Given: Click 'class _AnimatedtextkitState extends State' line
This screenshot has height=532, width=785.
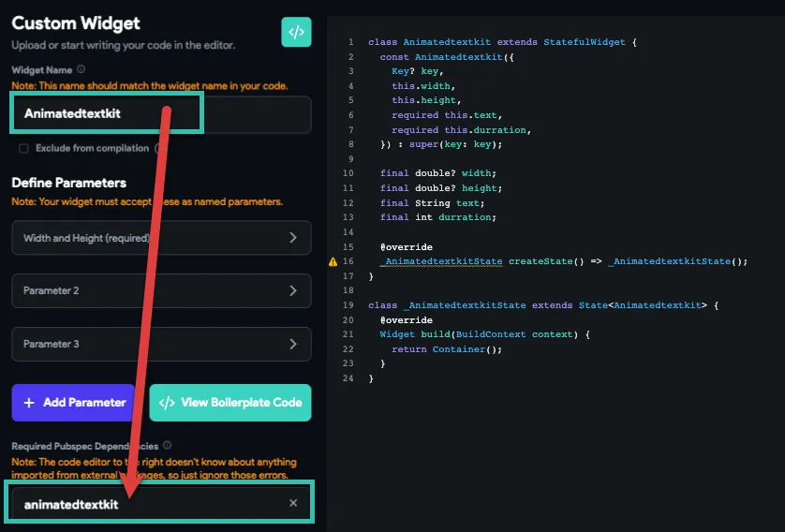Looking at the screenshot, I should pyautogui.click(x=543, y=305).
